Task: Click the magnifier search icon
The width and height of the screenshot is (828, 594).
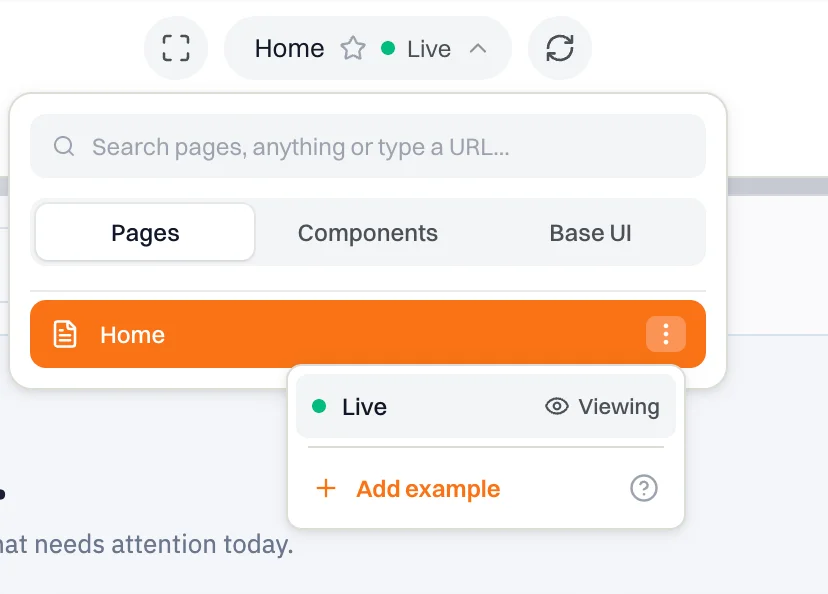Action: point(64,146)
